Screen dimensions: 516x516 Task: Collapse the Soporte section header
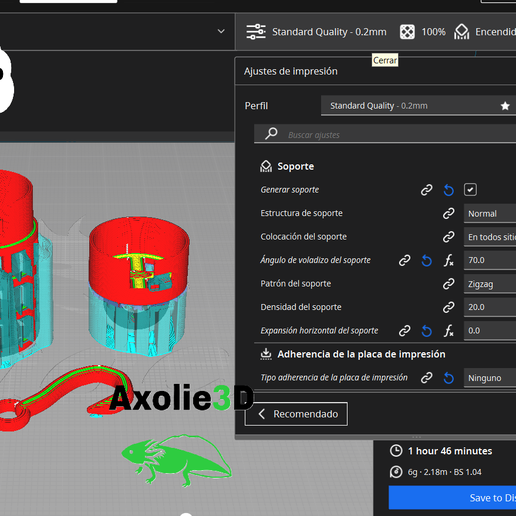296,166
